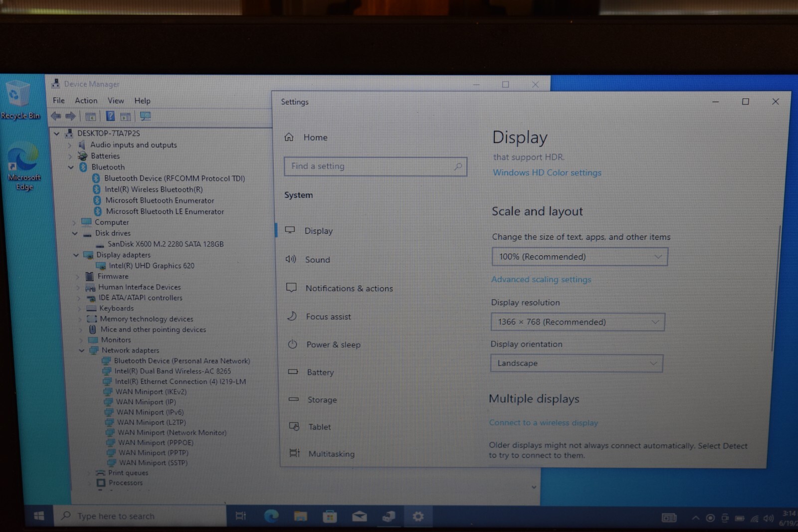
Task: Select the Battery icon in Settings sidebar
Action: coord(293,371)
